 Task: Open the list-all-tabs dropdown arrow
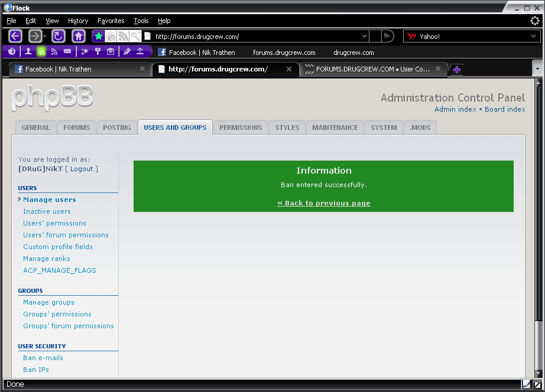pos(537,69)
